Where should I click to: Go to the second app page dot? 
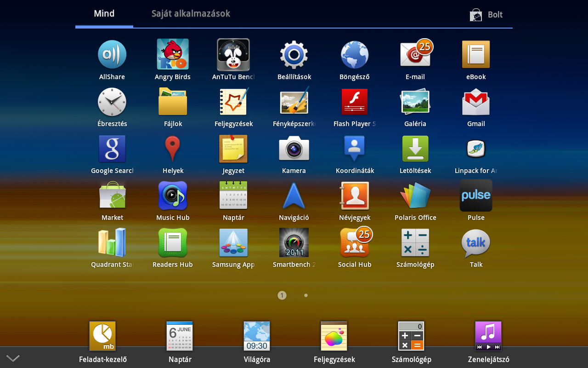coord(306,295)
